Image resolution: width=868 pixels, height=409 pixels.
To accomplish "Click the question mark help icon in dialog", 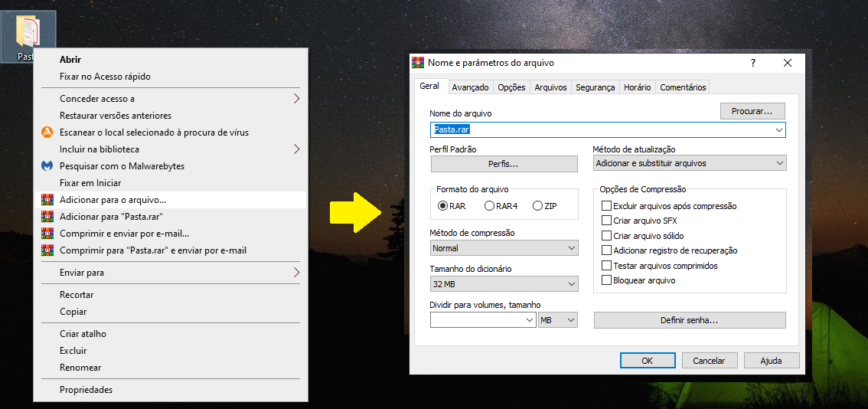I will pos(753,63).
